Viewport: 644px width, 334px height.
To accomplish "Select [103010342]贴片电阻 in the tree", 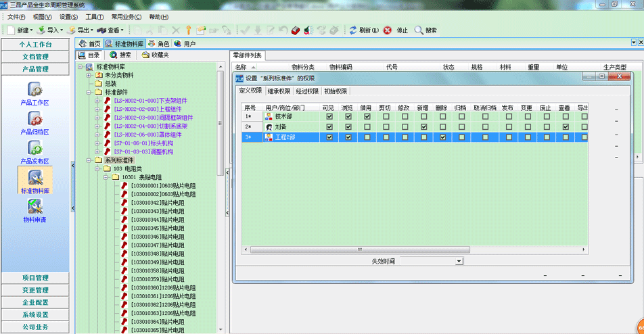I will point(157,202).
